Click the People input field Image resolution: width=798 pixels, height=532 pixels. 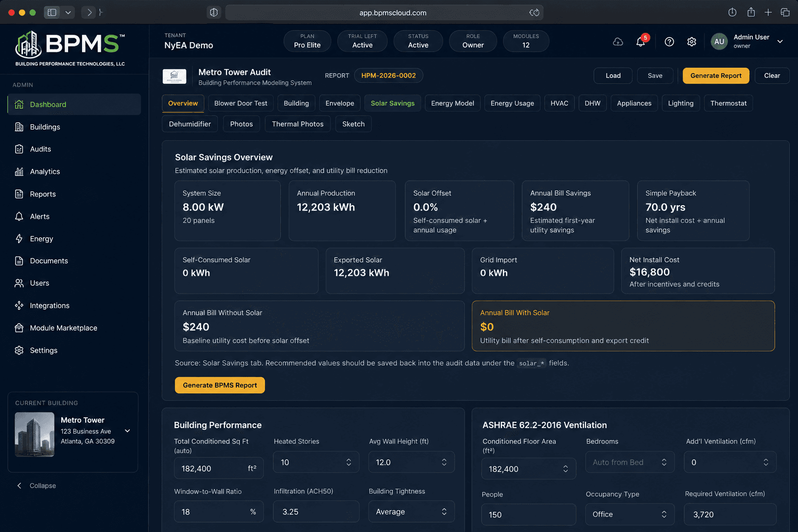click(529, 514)
